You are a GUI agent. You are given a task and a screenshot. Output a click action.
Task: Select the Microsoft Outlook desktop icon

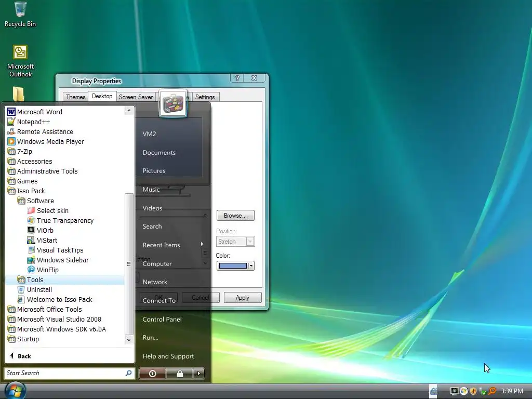point(20,61)
